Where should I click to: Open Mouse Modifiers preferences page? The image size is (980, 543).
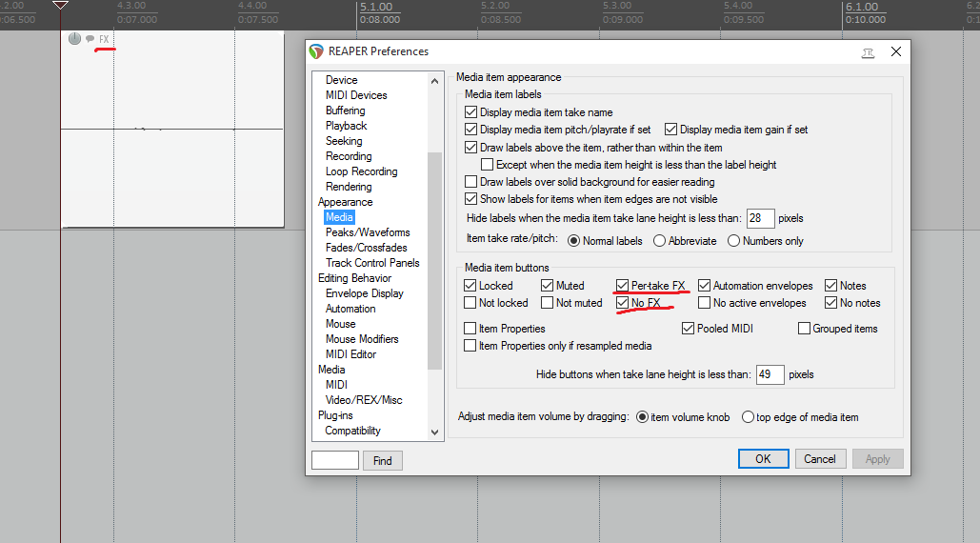click(362, 339)
